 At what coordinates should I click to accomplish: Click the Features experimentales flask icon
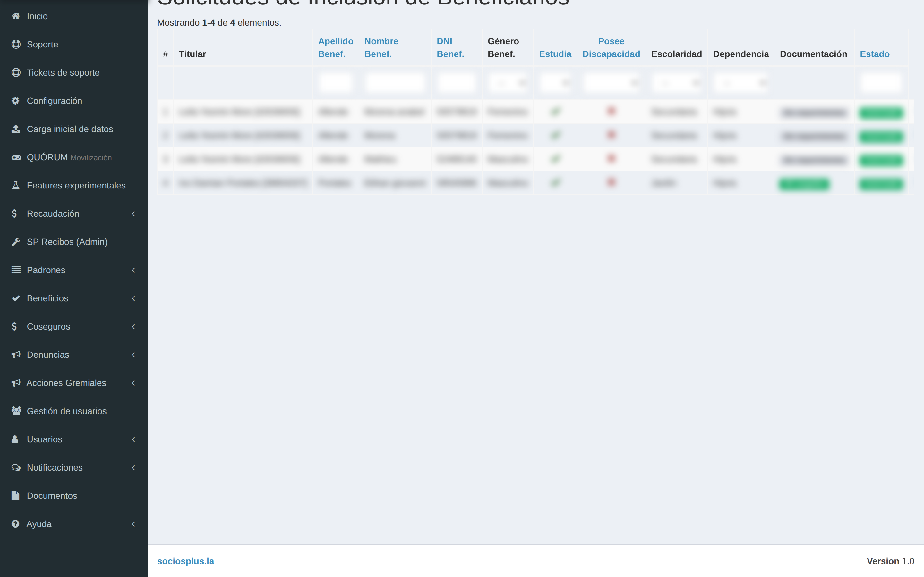tap(16, 186)
